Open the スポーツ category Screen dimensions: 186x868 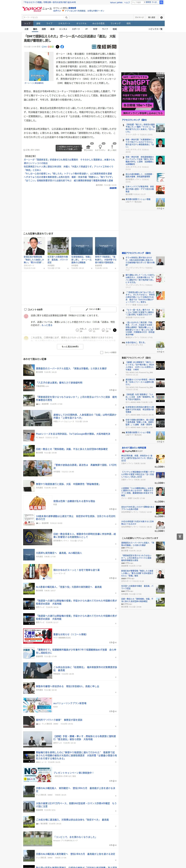[x=76, y=29]
